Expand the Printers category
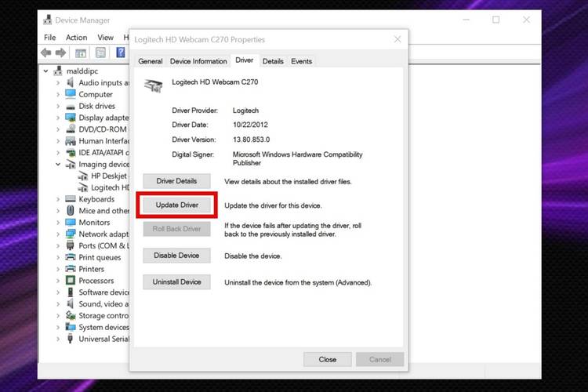The width and height of the screenshot is (588, 392). (58, 269)
